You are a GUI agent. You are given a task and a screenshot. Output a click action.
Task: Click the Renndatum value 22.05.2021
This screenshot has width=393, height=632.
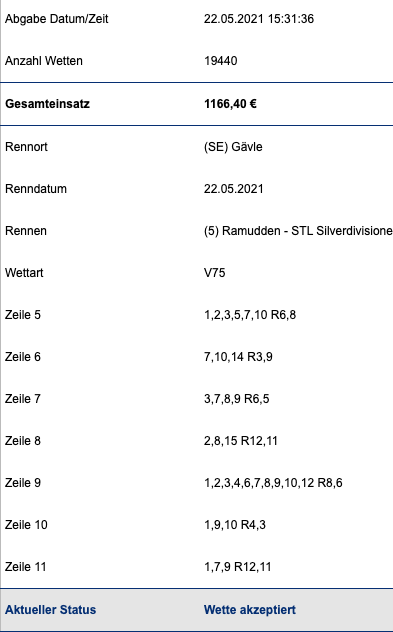[x=233, y=189]
